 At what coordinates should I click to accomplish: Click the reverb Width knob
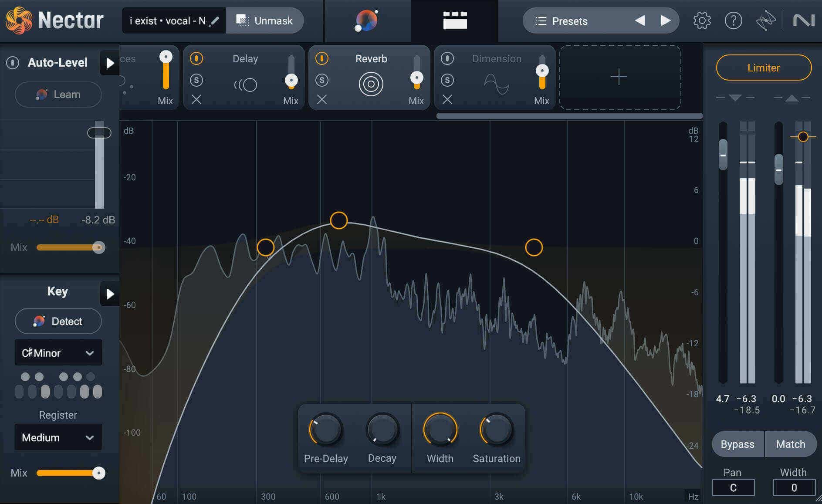[440, 430]
